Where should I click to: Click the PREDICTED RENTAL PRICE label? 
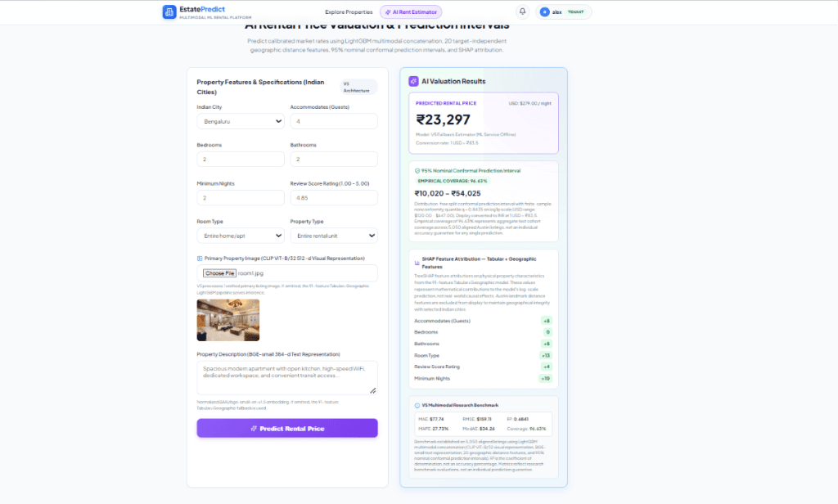tap(446, 103)
